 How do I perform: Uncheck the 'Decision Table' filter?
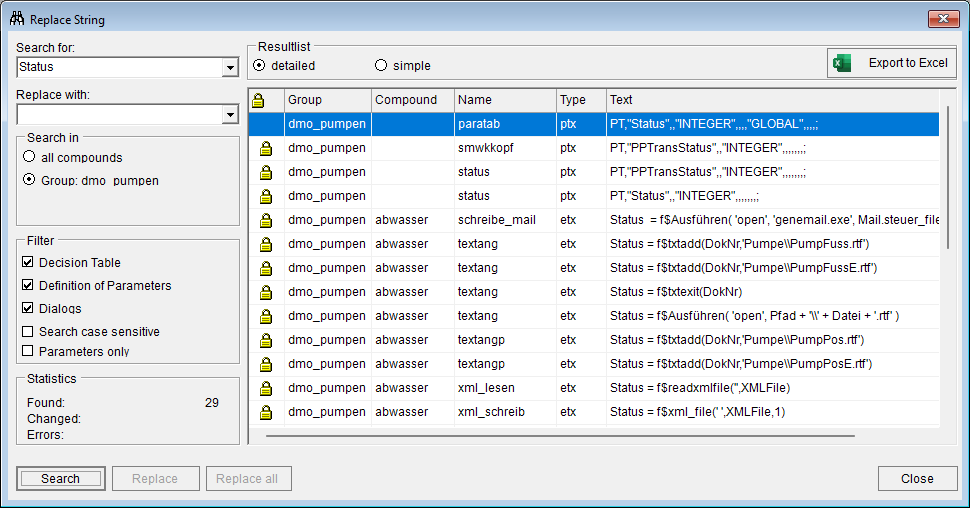(28, 263)
